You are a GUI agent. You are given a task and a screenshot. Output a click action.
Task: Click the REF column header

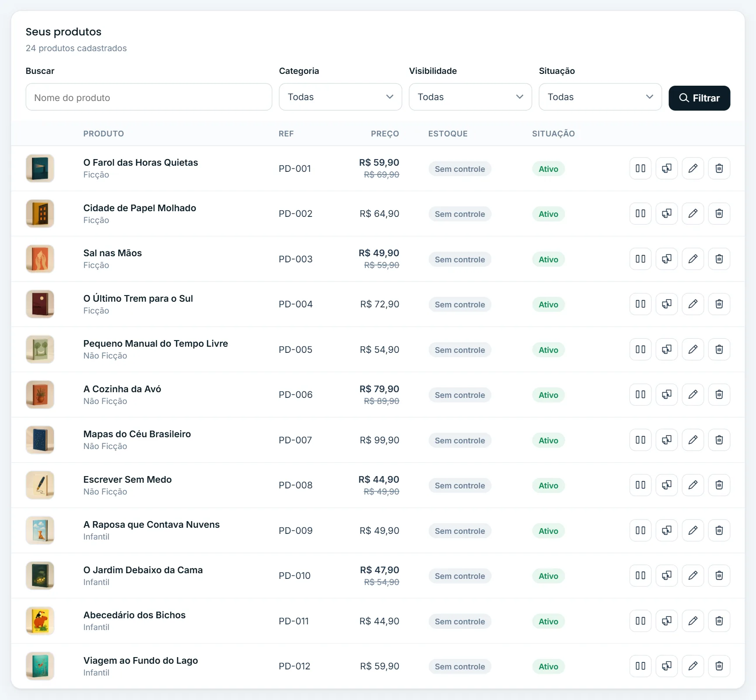point(286,134)
